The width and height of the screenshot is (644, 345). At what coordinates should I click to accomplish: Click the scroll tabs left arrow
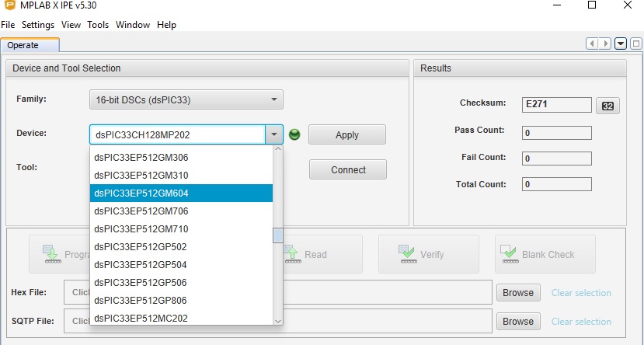592,44
